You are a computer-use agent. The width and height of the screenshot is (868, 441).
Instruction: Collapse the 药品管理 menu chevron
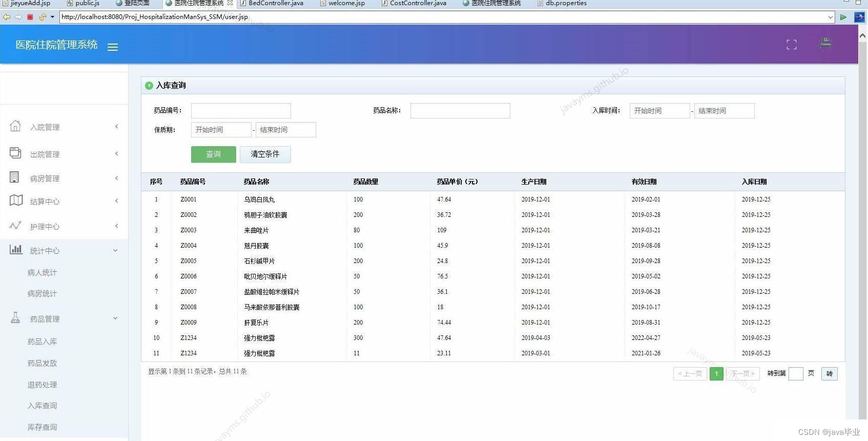point(115,318)
